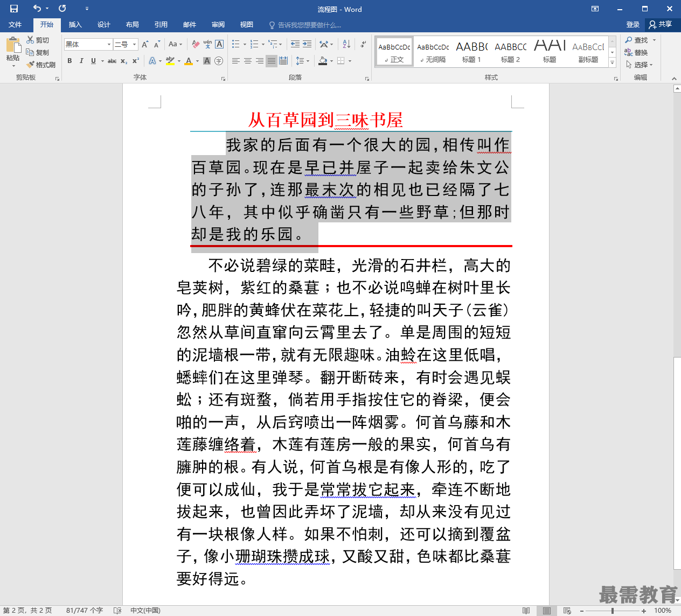
Task: Open the font name dropdown (黑体)
Action: pos(109,44)
